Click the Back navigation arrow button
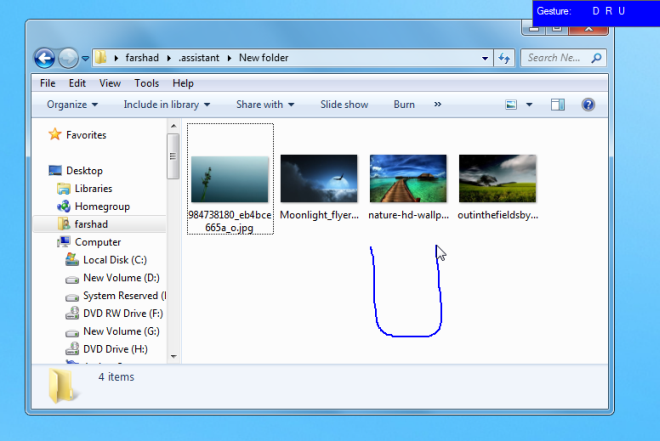The image size is (660, 441). coord(45,58)
